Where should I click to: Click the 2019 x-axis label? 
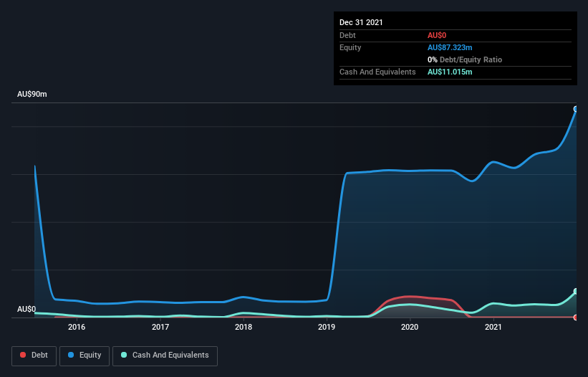point(327,327)
